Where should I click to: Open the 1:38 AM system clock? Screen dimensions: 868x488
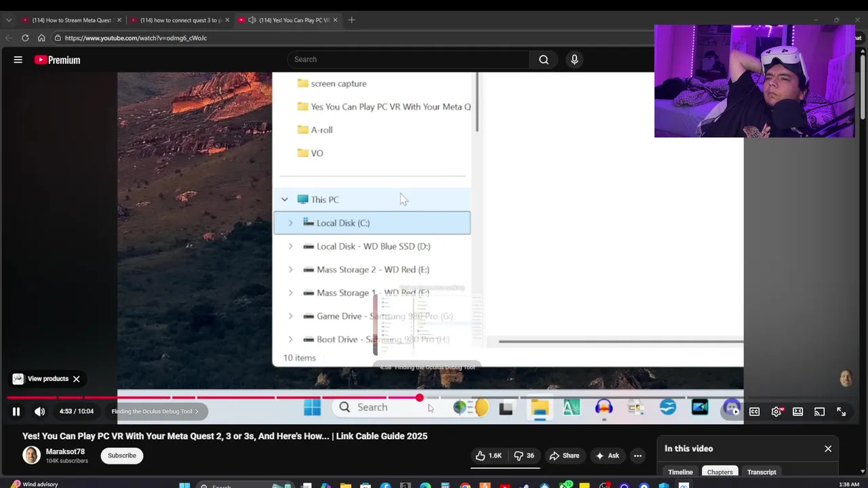pos(849,484)
